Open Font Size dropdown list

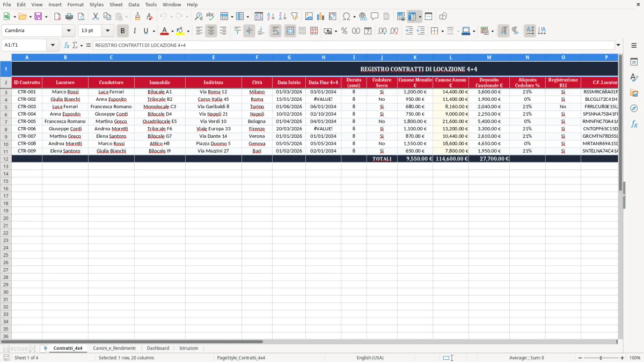(107, 31)
